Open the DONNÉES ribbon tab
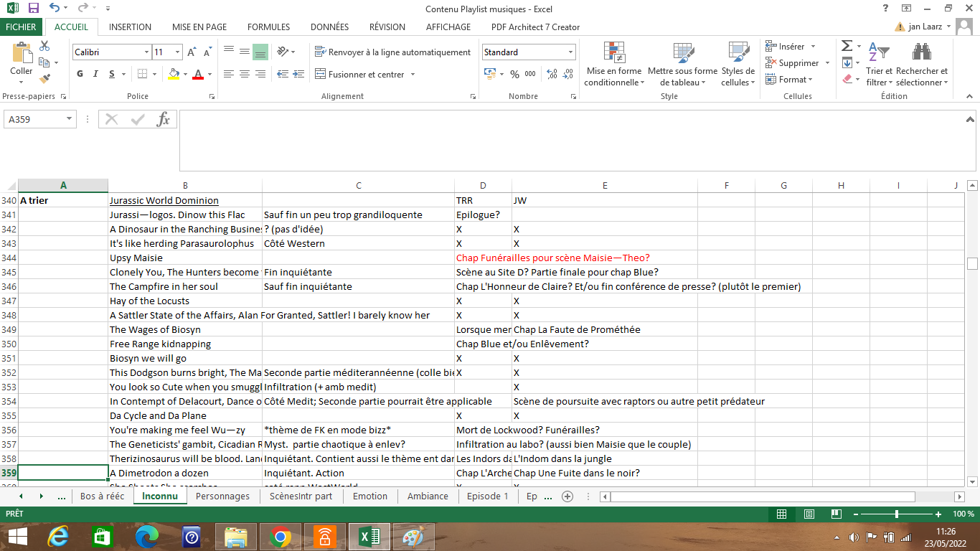Viewport: 980px width, 551px height. pyautogui.click(x=329, y=27)
